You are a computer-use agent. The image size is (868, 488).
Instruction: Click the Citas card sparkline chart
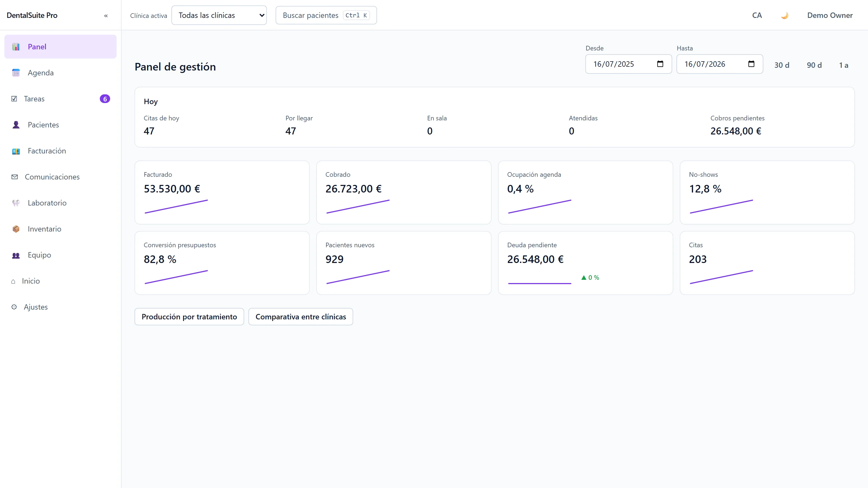pos(722,277)
